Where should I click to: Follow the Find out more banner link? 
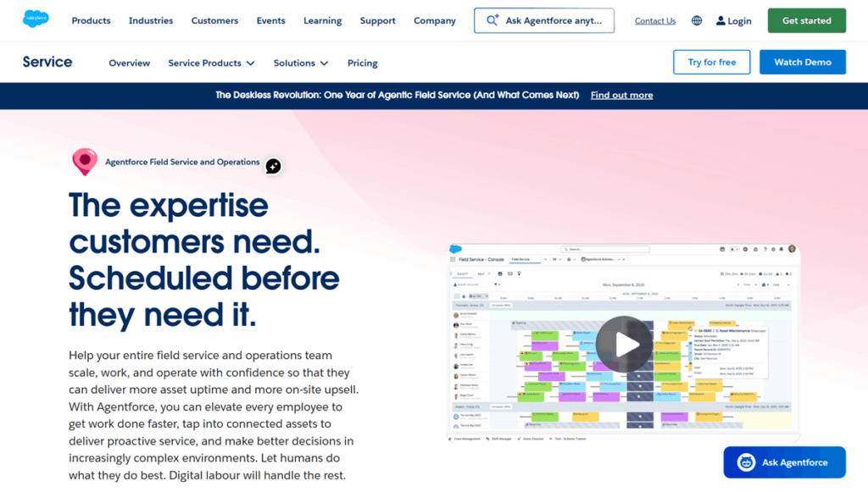click(x=621, y=95)
